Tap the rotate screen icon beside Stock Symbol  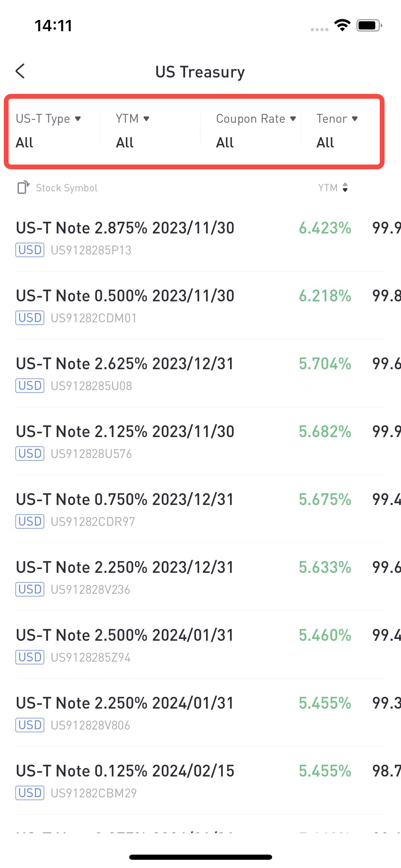23,188
